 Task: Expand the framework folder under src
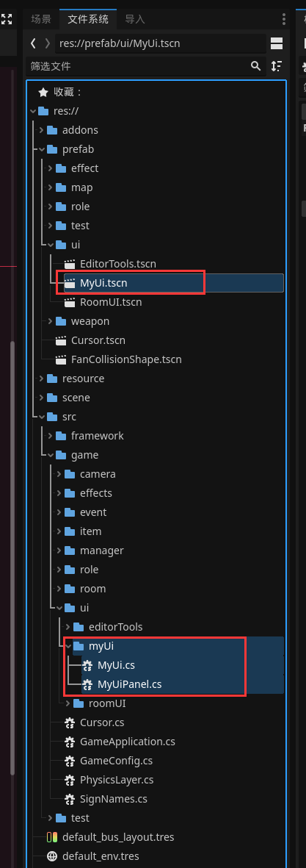[50, 436]
